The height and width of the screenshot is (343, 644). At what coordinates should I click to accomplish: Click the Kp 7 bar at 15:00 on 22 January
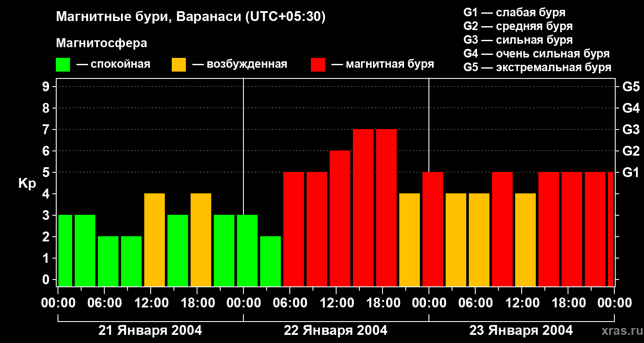[363, 208]
